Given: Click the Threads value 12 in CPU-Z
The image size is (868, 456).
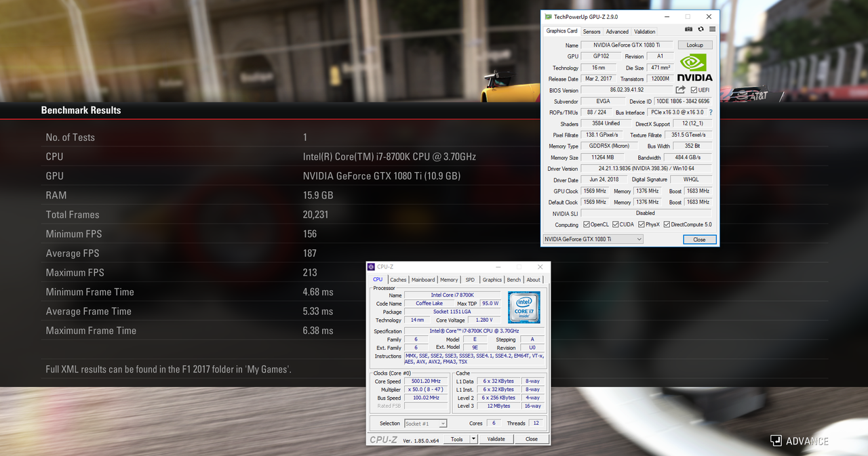Looking at the screenshot, I should [536, 423].
